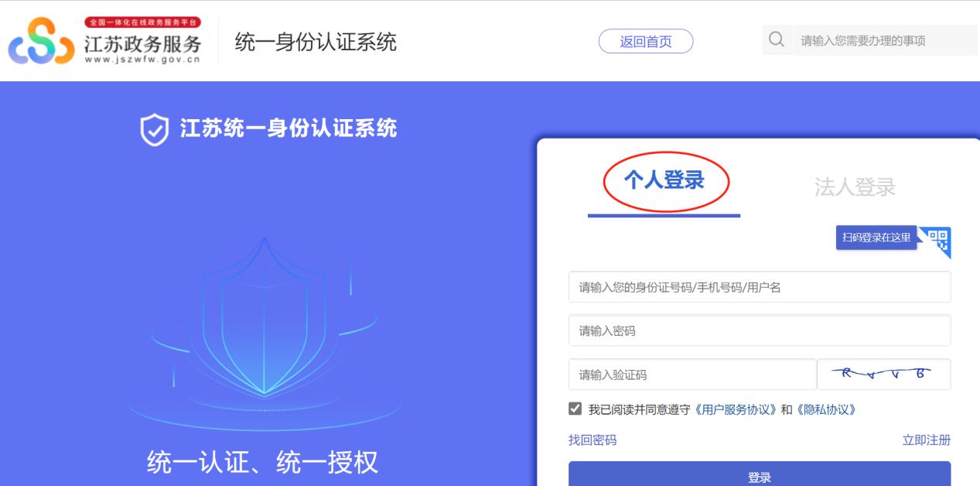This screenshot has width=980, height=486.
Task: Click the 立即注册 link
Action: [x=927, y=440]
